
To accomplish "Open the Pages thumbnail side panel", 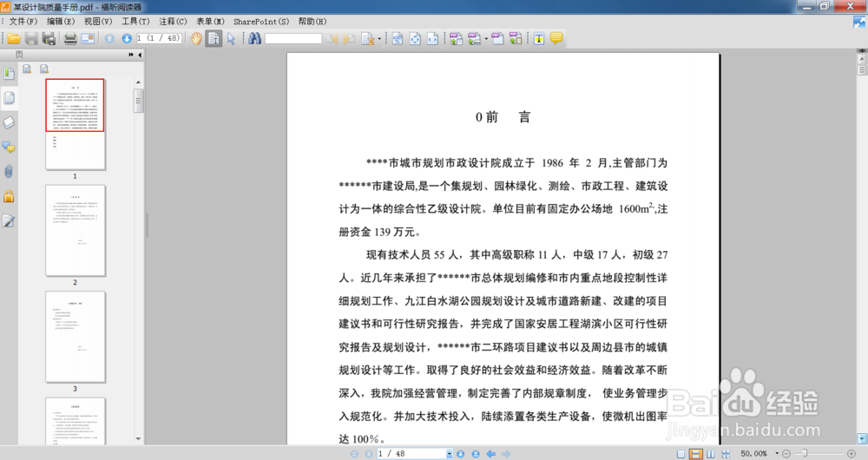I will pos(9,98).
